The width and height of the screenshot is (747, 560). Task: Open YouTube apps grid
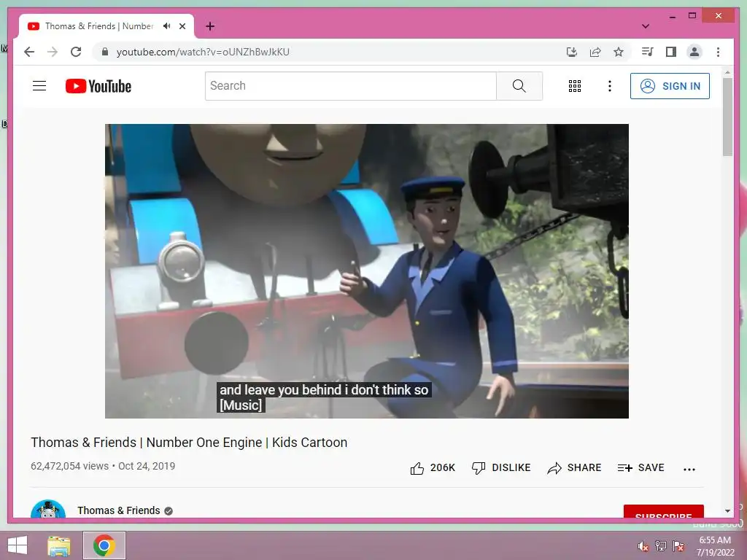click(x=575, y=86)
